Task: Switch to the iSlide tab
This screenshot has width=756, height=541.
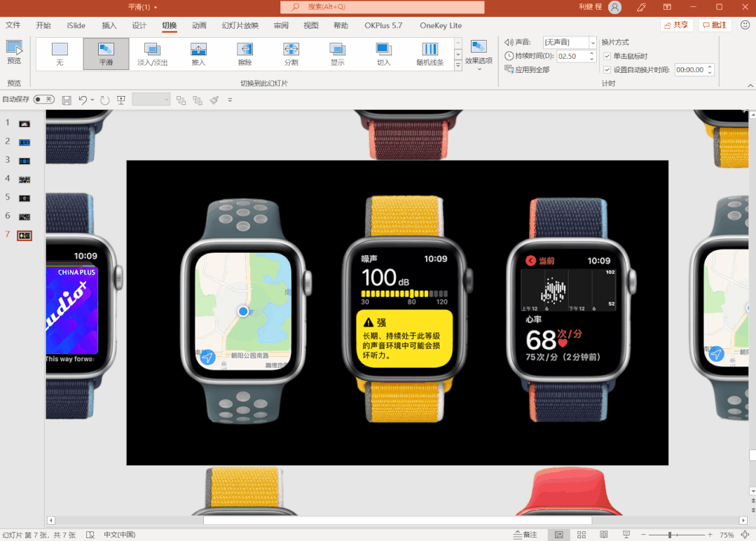Action: click(x=76, y=25)
